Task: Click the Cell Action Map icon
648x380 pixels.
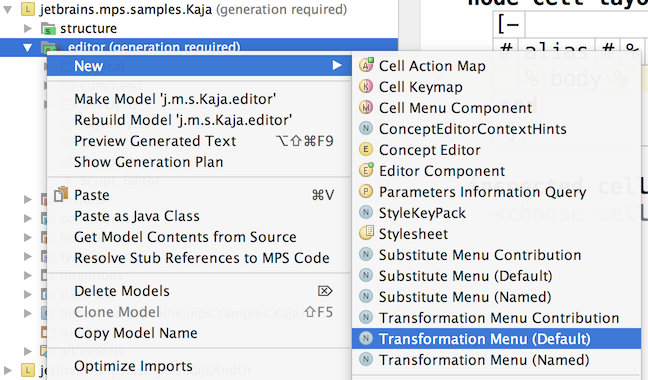Action: [366, 65]
